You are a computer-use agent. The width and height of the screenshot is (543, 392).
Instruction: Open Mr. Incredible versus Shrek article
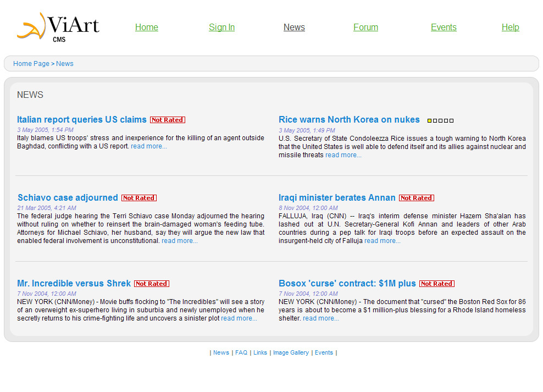[74, 283]
